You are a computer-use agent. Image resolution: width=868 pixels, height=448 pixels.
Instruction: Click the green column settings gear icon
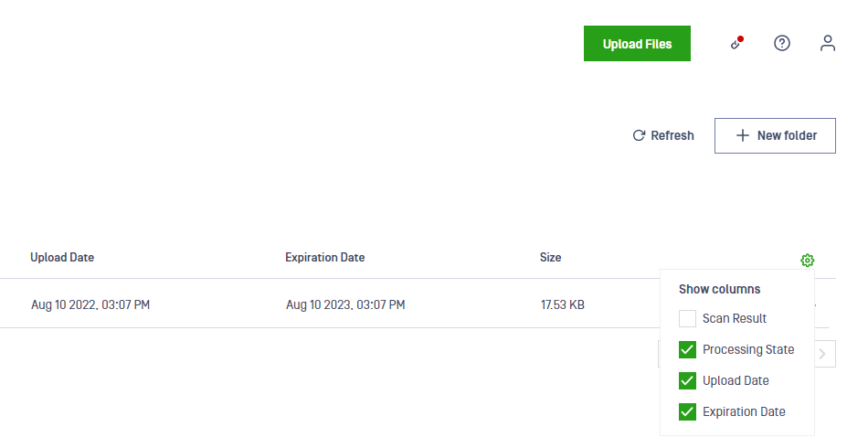807,261
